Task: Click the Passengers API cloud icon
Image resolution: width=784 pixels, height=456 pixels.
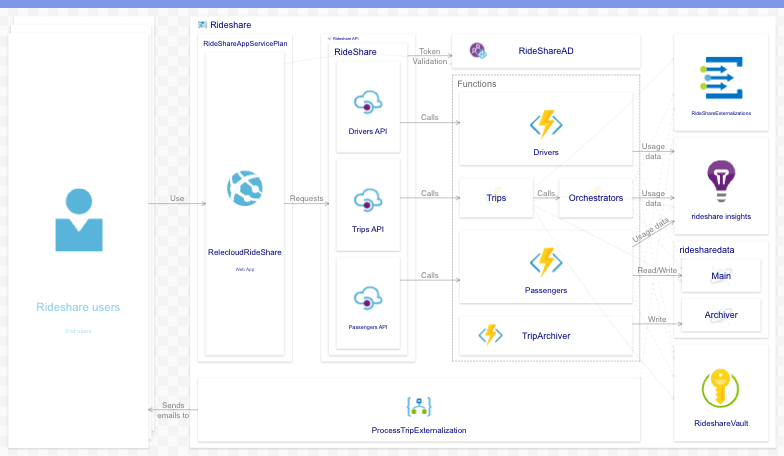Action: [368, 298]
